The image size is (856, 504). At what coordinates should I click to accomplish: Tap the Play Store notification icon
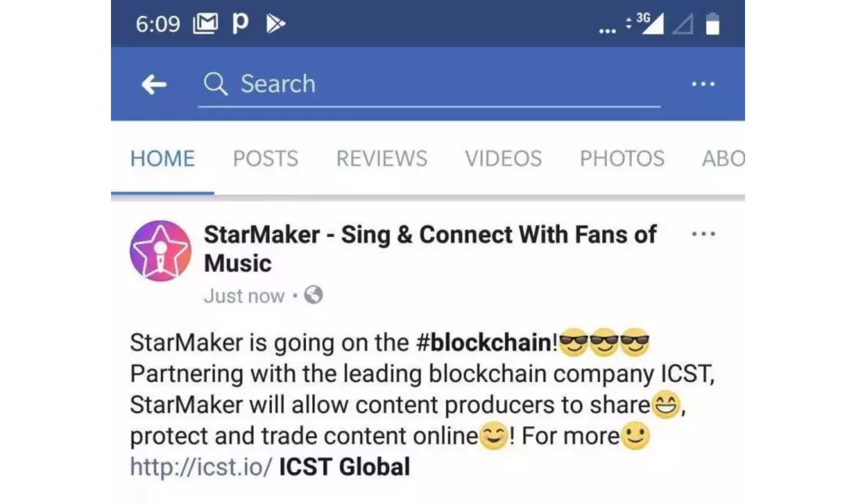[275, 24]
